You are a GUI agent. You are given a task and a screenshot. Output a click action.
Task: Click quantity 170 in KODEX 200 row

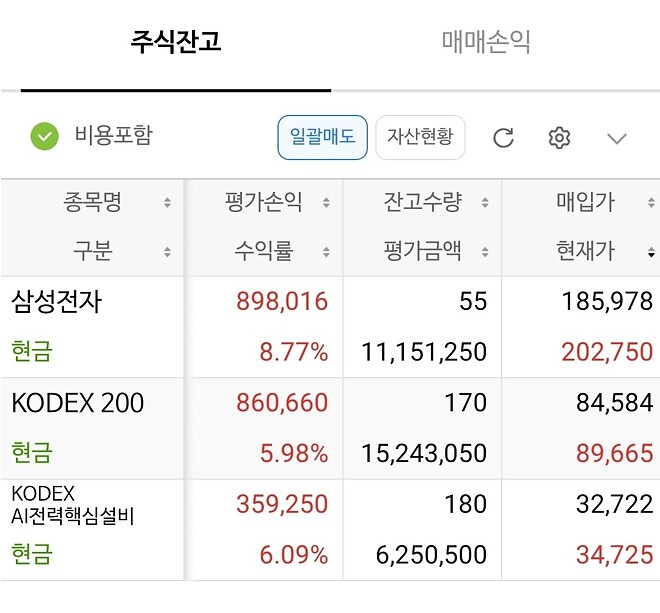[466, 402]
